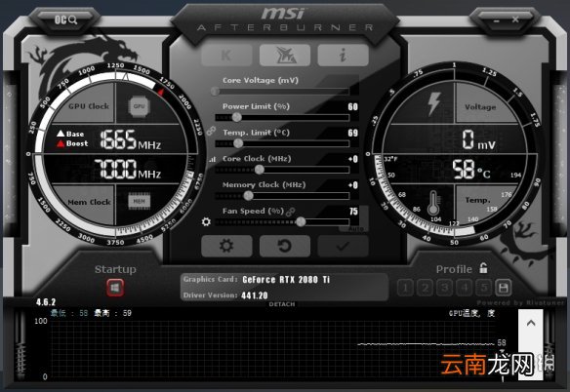570x392 pixels.
Task: Click the Voltage label on the gauge
Action: click(x=480, y=107)
